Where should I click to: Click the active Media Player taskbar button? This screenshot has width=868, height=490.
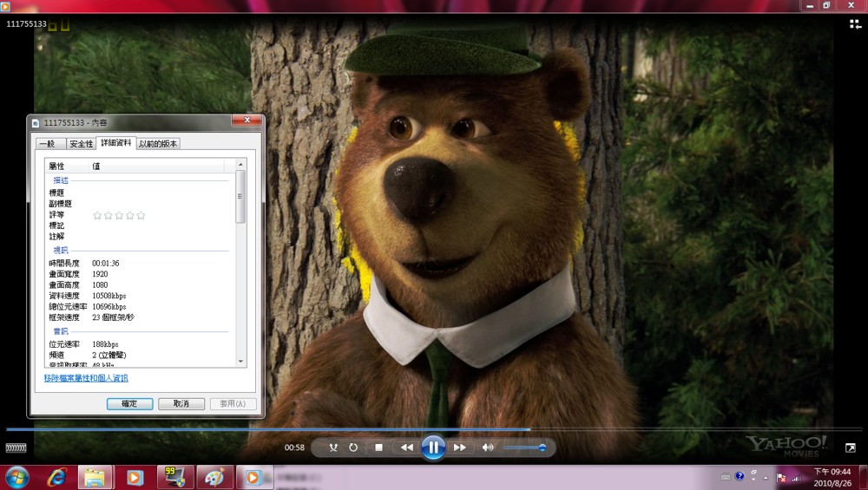pos(254,477)
